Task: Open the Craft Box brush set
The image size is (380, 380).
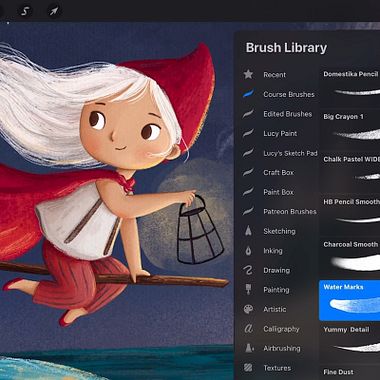Action: coord(279,173)
